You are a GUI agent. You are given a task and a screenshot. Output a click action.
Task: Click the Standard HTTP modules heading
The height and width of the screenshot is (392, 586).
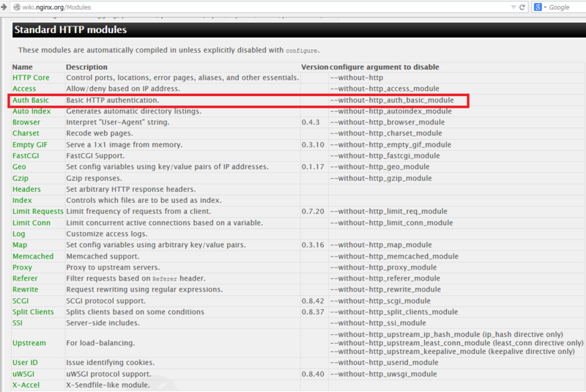click(70, 29)
